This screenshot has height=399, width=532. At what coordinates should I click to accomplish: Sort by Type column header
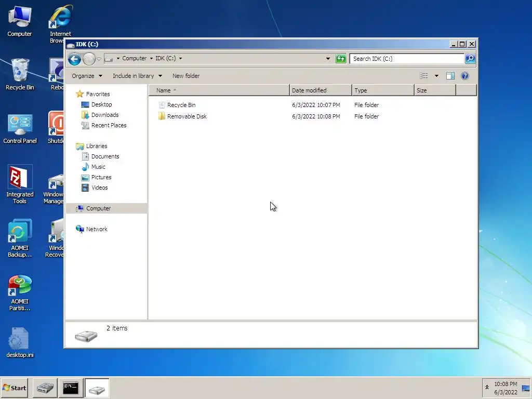coord(383,90)
